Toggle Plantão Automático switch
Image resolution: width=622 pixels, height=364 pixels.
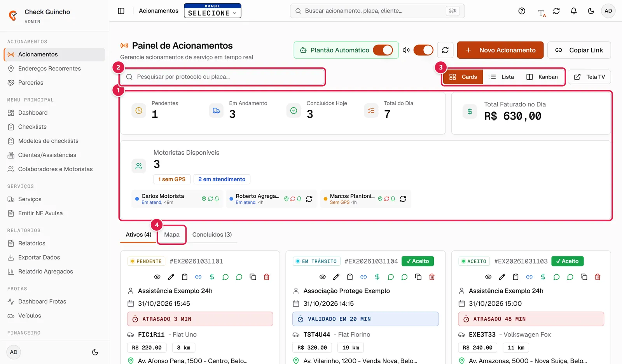pos(383,50)
